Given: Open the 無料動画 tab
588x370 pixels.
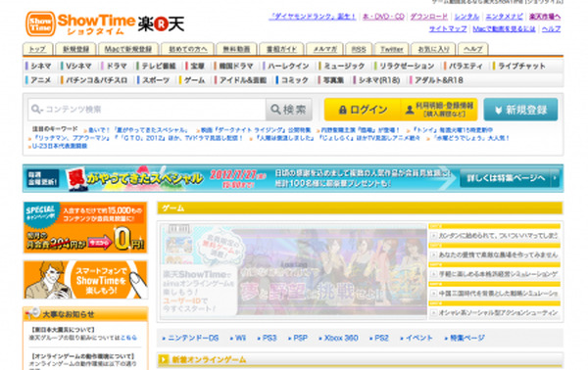Looking at the screenshot, I should [x=236, y=49].
